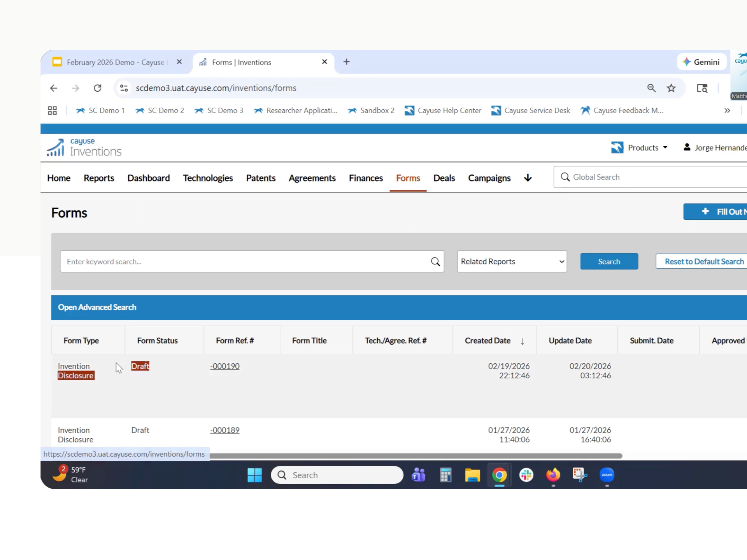747x560 pixels.
Task: Click the forward navigation arrow
Action: click(x=75, y=88)
